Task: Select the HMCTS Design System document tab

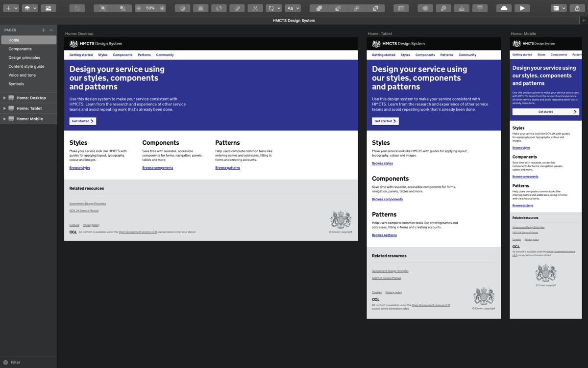Action: tap(294, 21)
